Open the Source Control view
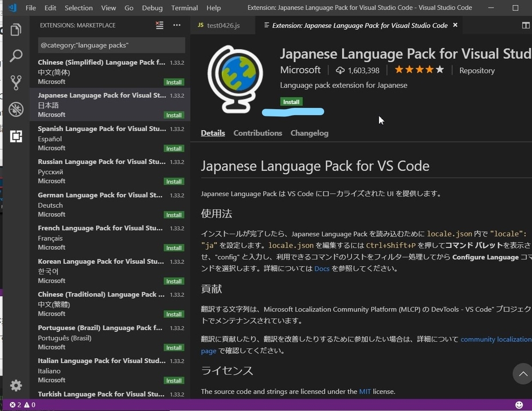The height and width of the screenshot is (411, 532). [16, 82]
